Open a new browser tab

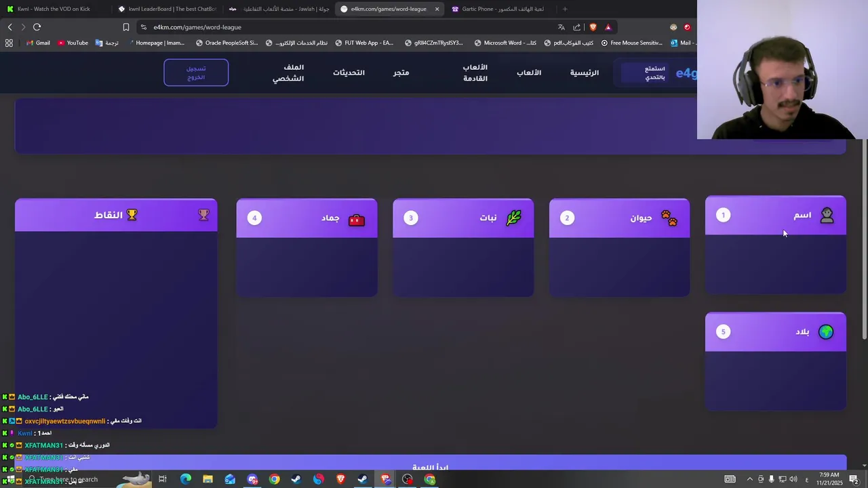(564, 9)
